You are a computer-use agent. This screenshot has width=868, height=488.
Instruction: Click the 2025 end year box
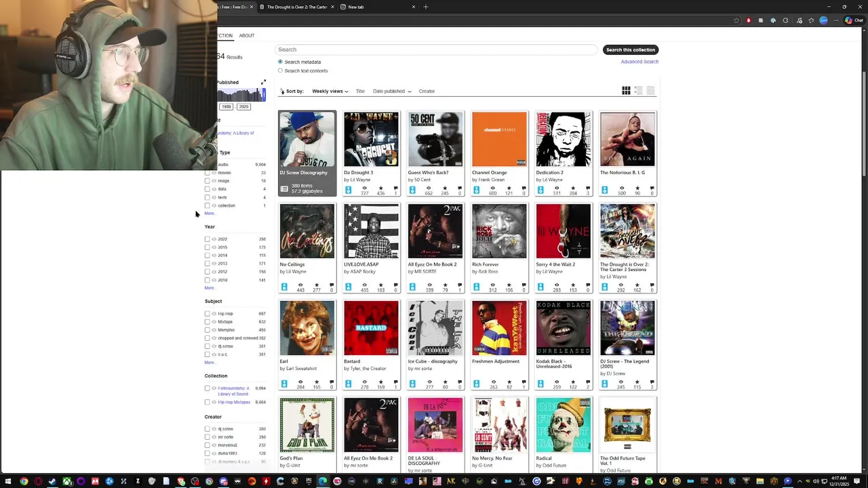pos(243,106)
